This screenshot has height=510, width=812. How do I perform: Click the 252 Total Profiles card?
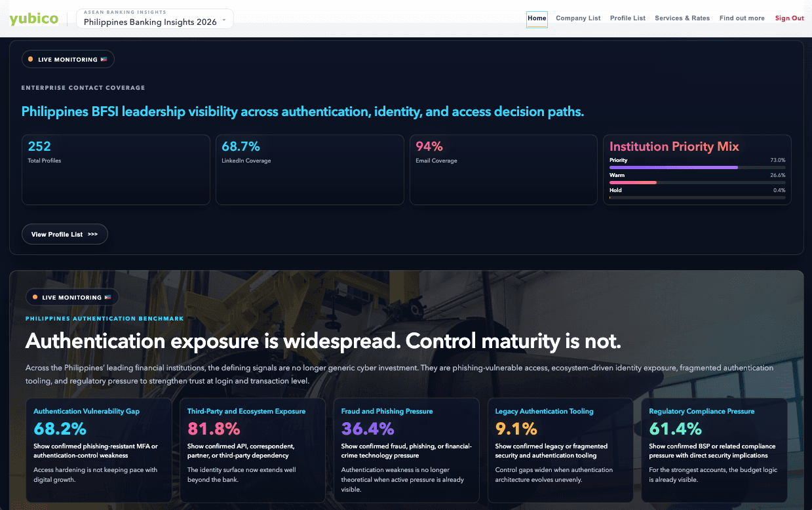(x=116, y=170)
